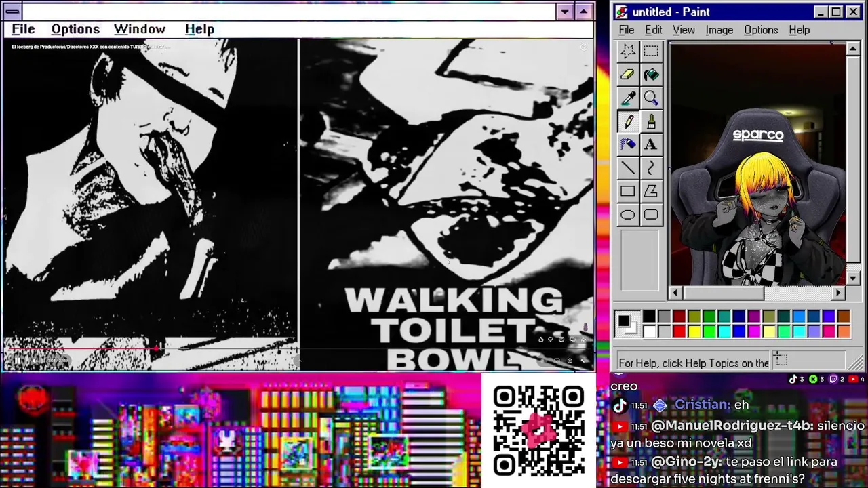Click the up-arrow button in the left title bar
This screenshot has width=868, height=488.
point(583,12)
